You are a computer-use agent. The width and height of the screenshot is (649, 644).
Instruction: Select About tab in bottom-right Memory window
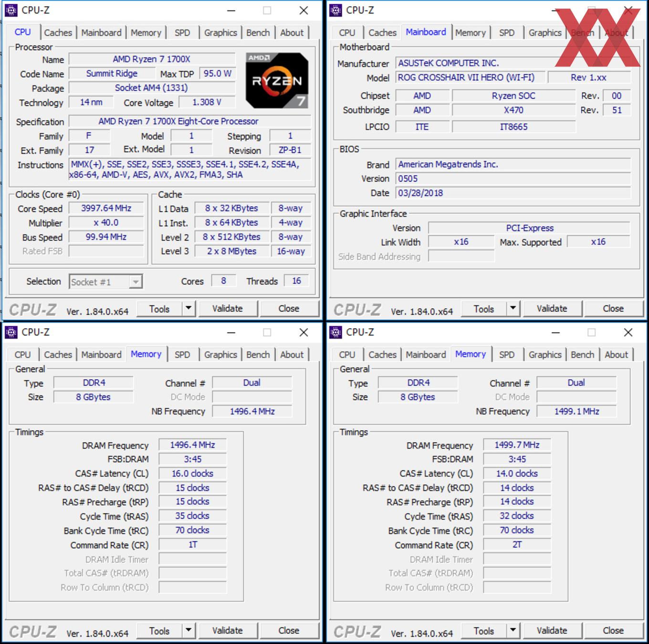tap(616, 354)
